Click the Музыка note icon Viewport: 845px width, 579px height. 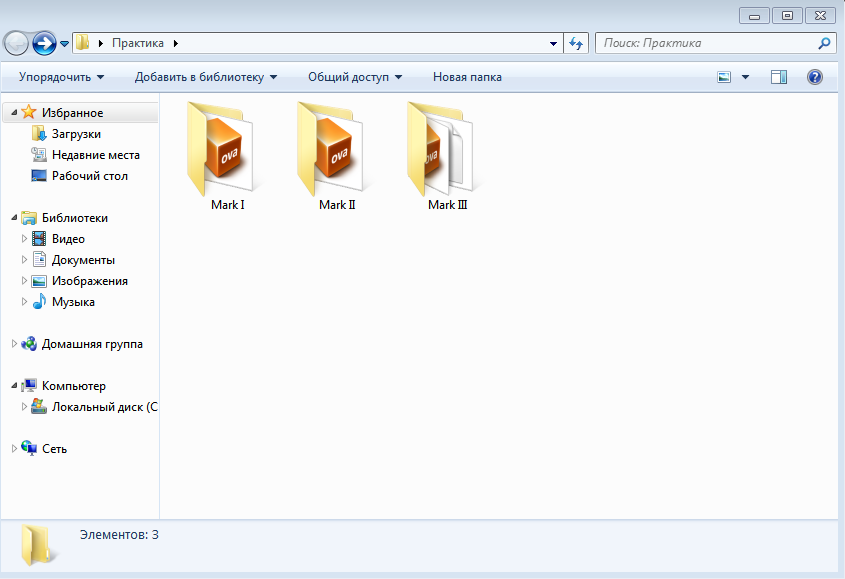point(39,301)
